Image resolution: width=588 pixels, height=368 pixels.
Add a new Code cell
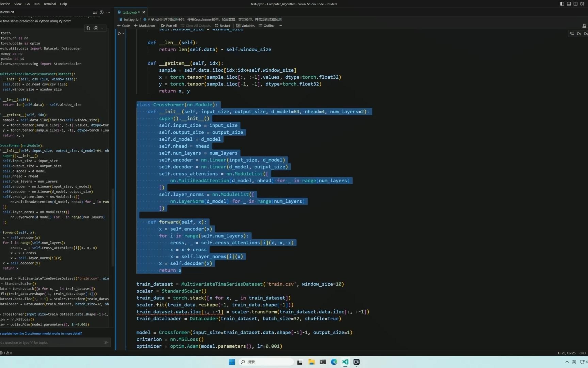(x=123, y=26)
